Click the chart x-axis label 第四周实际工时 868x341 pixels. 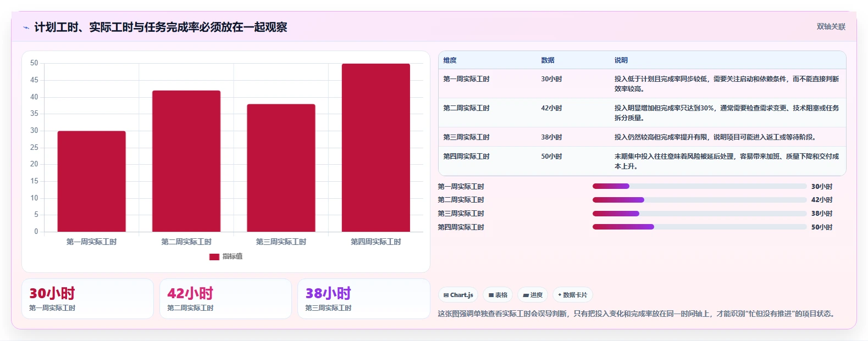click(376, 242)
